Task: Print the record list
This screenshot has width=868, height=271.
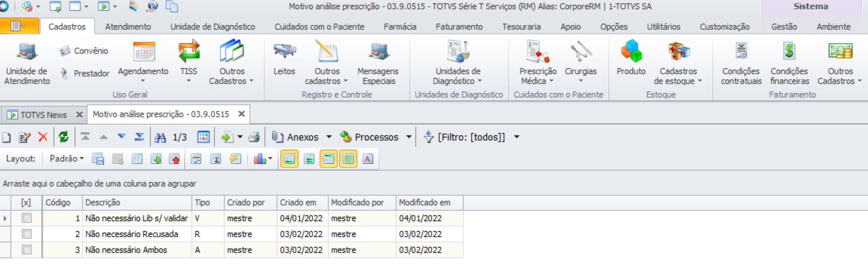Action: pyautogui.click(x=254, y=137)
